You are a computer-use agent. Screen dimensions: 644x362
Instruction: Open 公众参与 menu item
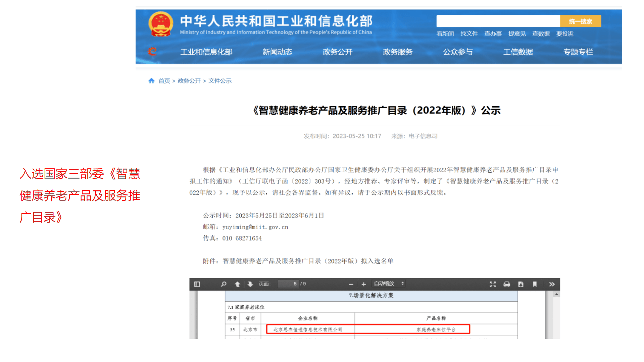(458, 52)
